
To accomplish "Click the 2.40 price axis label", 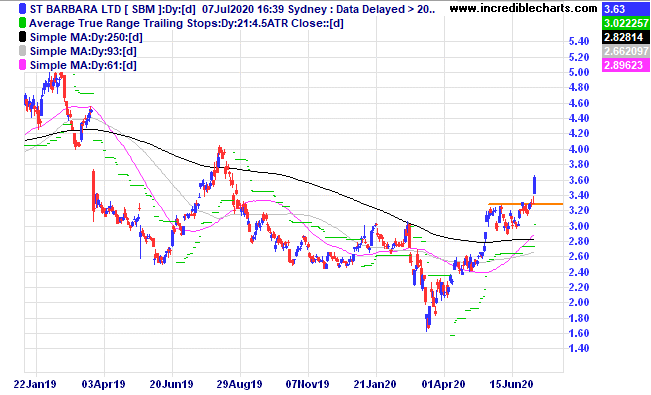I will click(579, 272).
